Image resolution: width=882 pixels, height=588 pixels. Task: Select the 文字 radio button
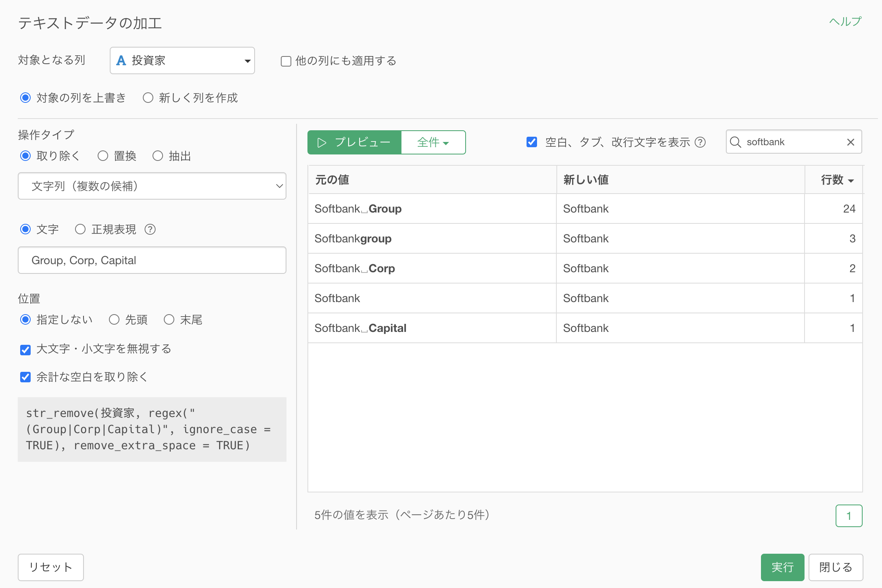point(25,229)
